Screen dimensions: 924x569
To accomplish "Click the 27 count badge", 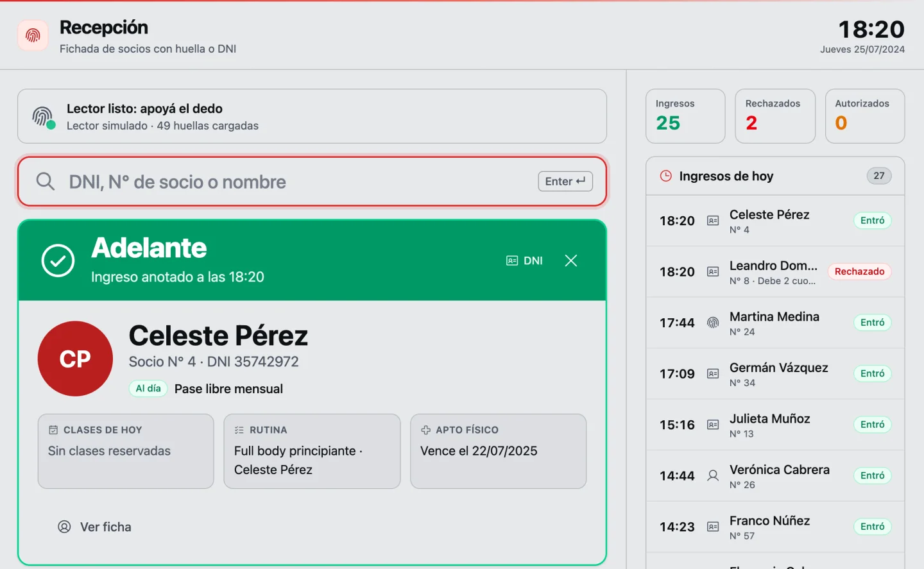I will 879,176.
